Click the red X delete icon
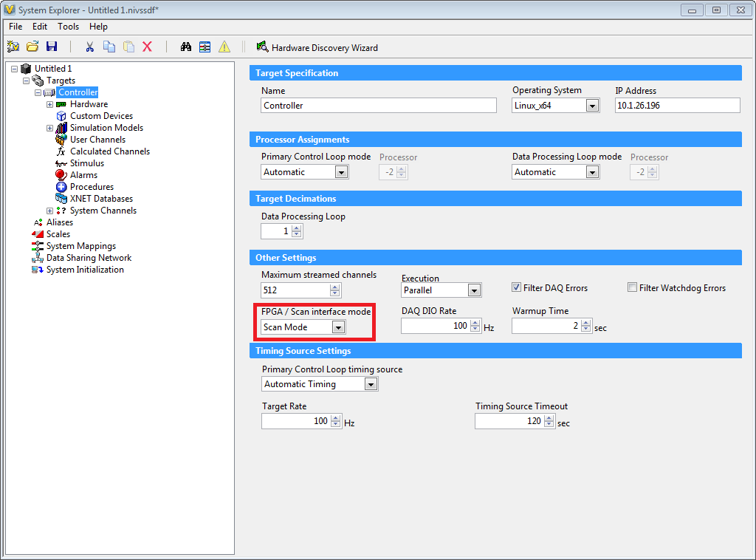The width and height of the screenshot is (756, 560). pos(148,47)
